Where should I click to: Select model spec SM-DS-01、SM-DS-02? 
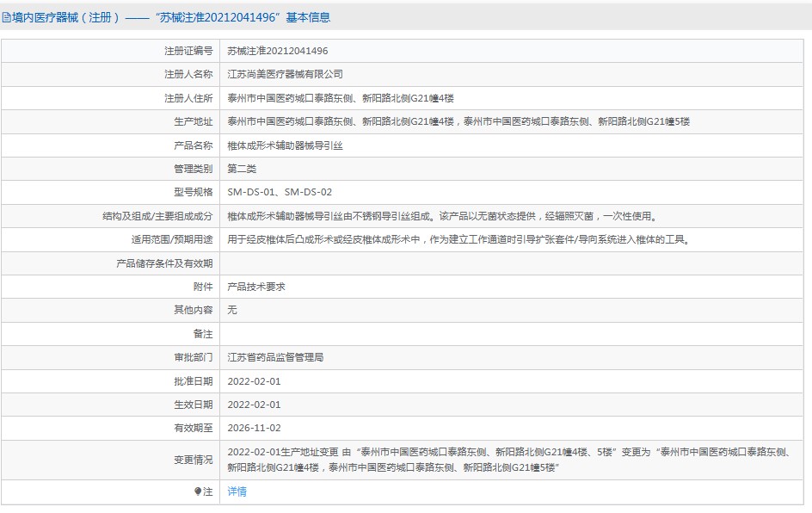[280, 192]
